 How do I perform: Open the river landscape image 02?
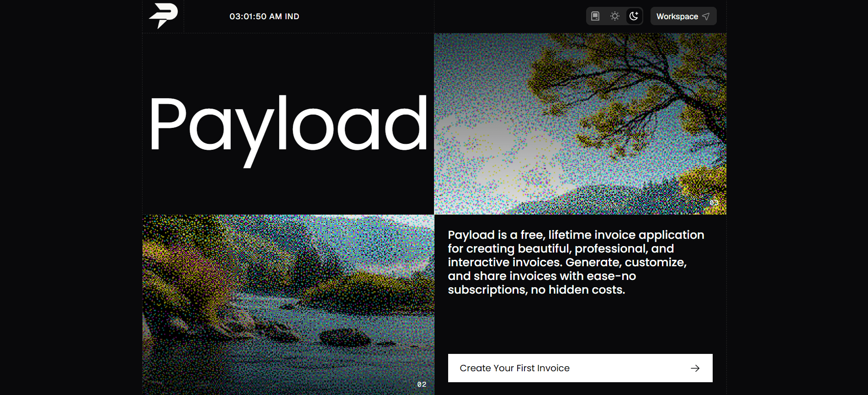coord(288,305)
